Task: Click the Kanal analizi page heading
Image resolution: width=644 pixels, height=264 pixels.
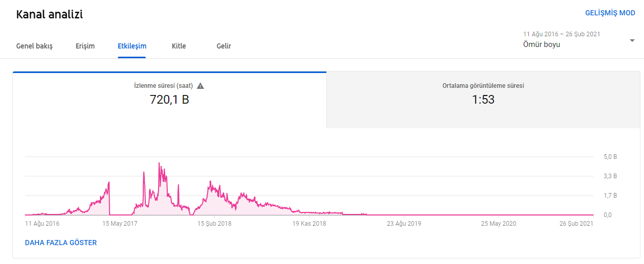Action: 49,14
